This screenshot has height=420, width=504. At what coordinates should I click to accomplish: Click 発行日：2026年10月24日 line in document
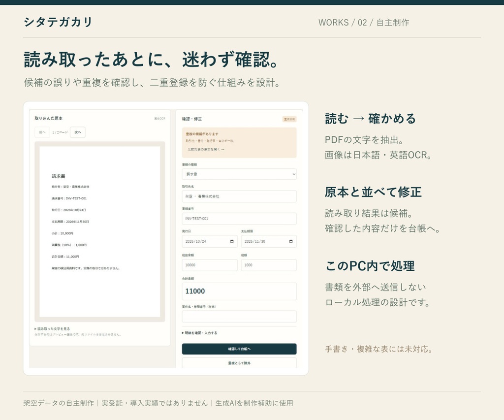69,210
